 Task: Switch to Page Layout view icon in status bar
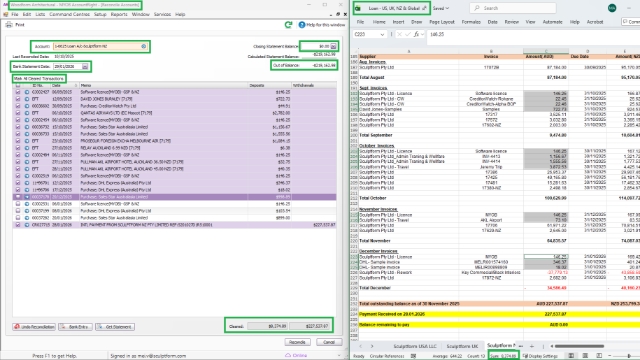[585, 356]
